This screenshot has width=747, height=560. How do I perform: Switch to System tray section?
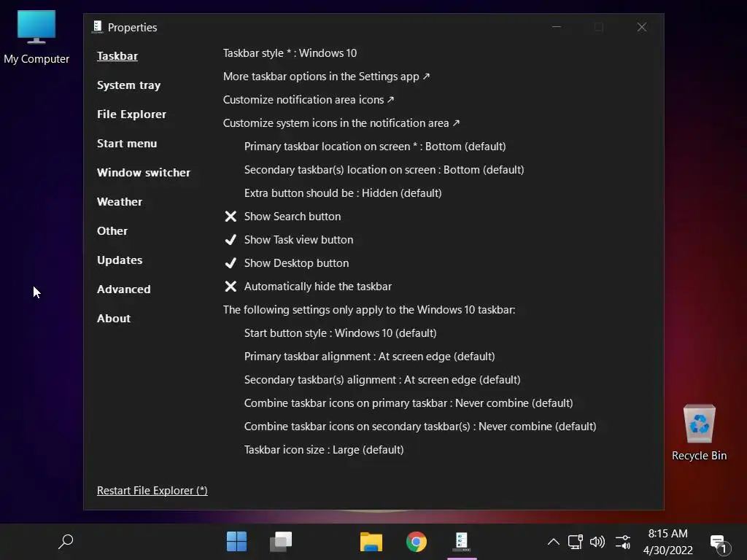128,85
